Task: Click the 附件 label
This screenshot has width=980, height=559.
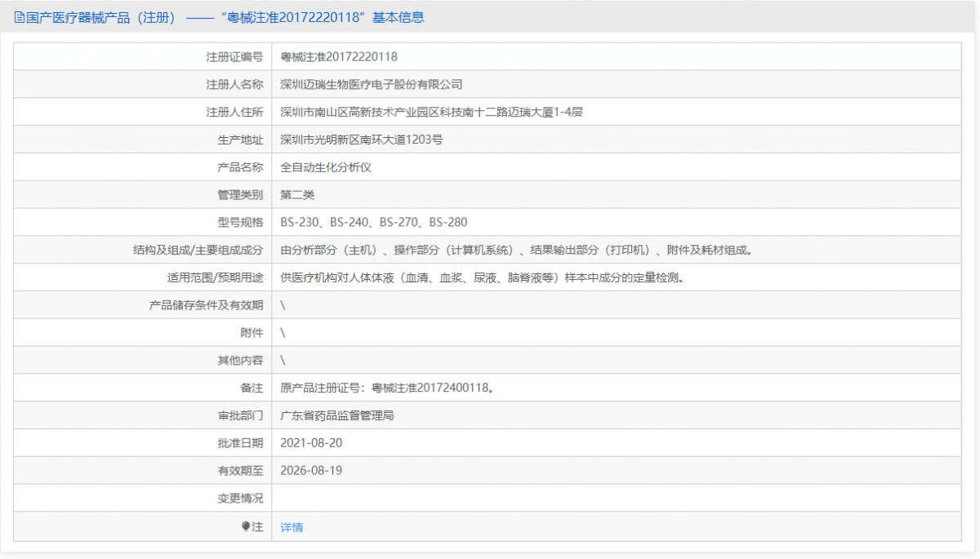Action: 252,333
